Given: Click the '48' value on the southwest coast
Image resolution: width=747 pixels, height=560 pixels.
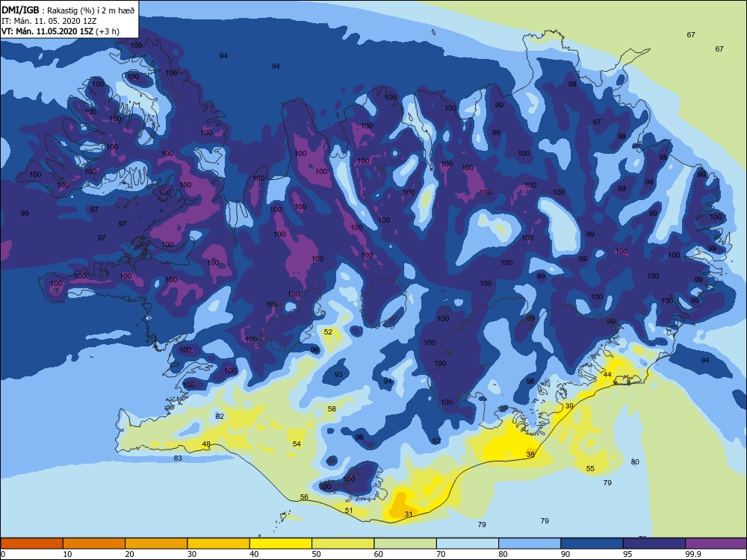Looking at the screenshot, I should coord(206,444).
